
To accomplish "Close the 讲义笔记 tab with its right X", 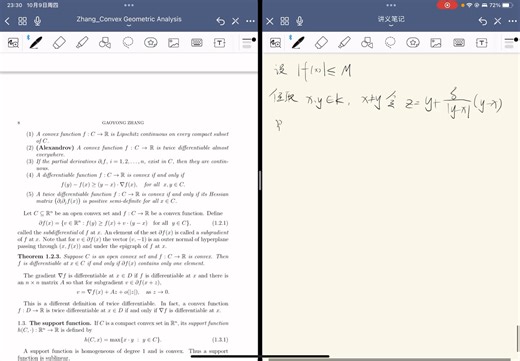I will (498, 21).
